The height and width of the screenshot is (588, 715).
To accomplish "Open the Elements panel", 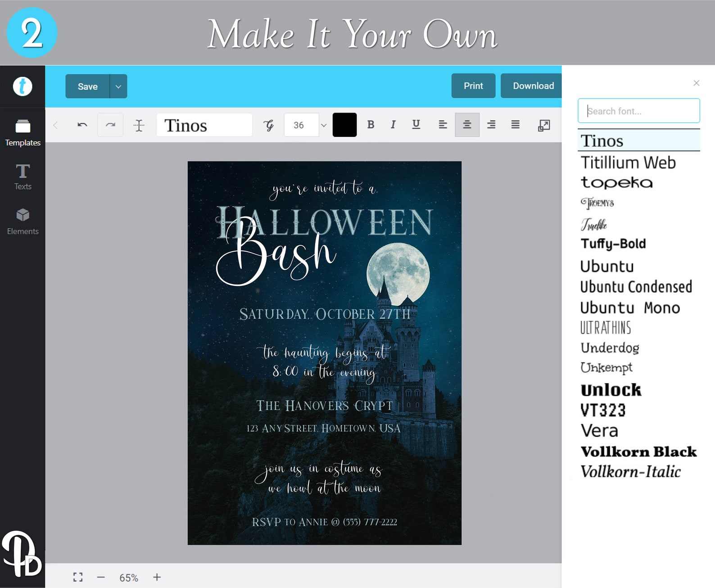I will pos(23,222).
